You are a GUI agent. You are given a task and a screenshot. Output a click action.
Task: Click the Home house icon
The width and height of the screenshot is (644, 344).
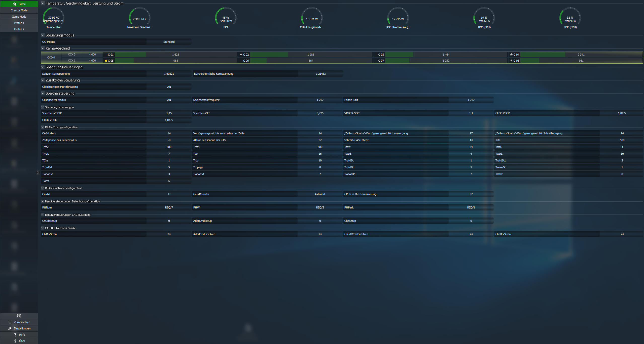pyautogui.click(x=15, y=4)
